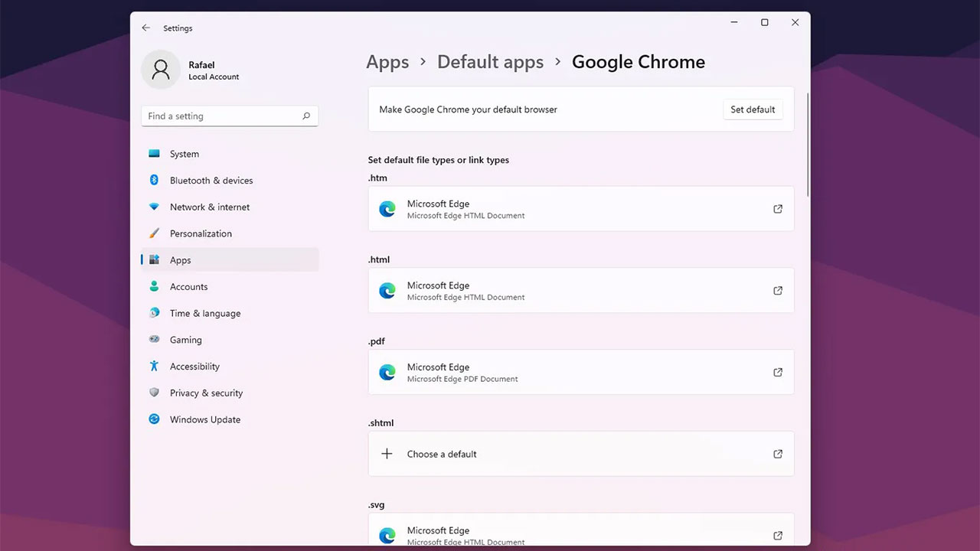This screenshot has height=551, width=980.
Task: Choose a default for .shtml
Action: tap(581, 454)
